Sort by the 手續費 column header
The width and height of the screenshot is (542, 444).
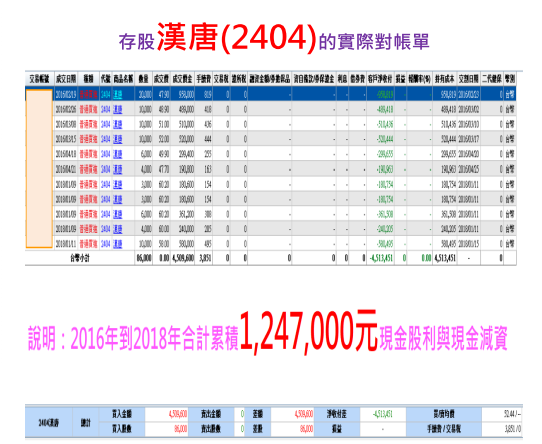(204, 79)
